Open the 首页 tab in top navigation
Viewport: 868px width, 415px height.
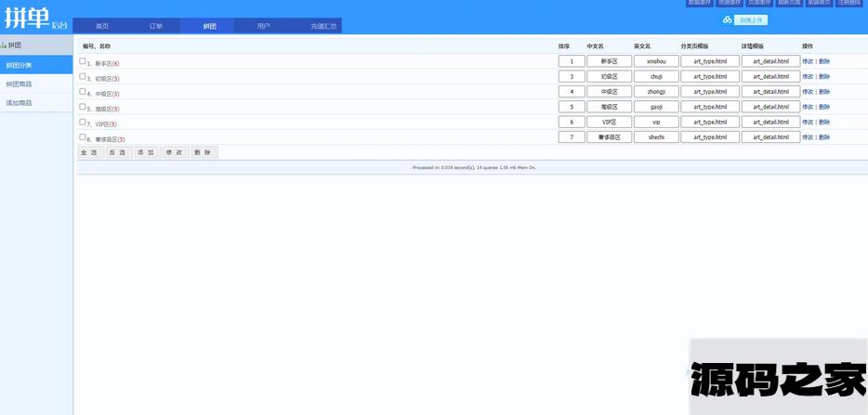pyautogui.click(x=101, y=26)
